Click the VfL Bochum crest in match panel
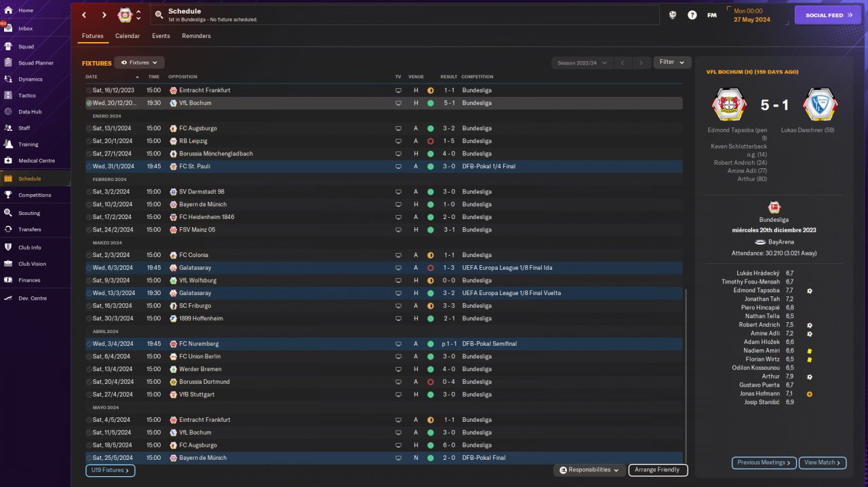 click(820, 104)
